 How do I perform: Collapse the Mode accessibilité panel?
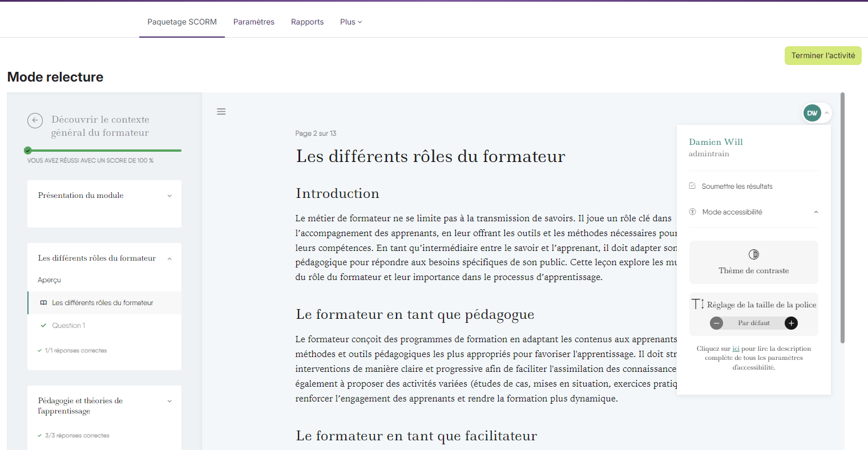pyautogui.click(x=815, y=212)
